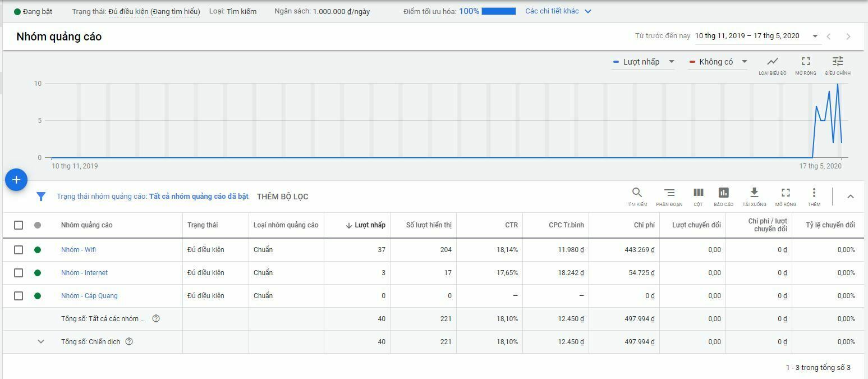Tick the checkbox for Nhóm - Internet
868x379 pixels.
point(19,273)
